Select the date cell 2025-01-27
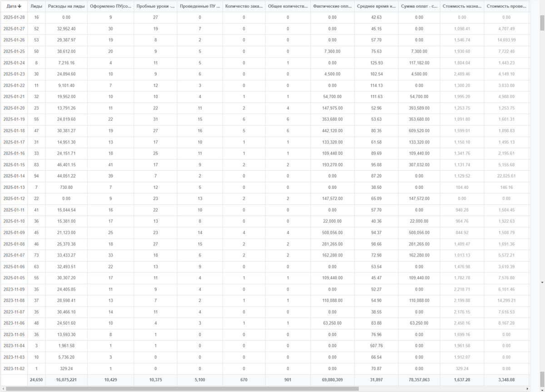545x392 pixels. point(14,29)
